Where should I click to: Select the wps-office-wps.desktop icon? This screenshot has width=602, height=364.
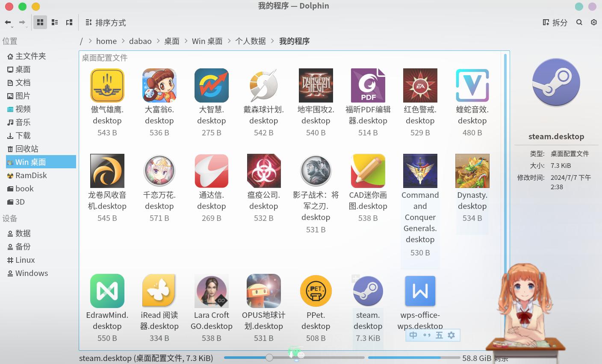pyautogui.click(x=420, y=291)
